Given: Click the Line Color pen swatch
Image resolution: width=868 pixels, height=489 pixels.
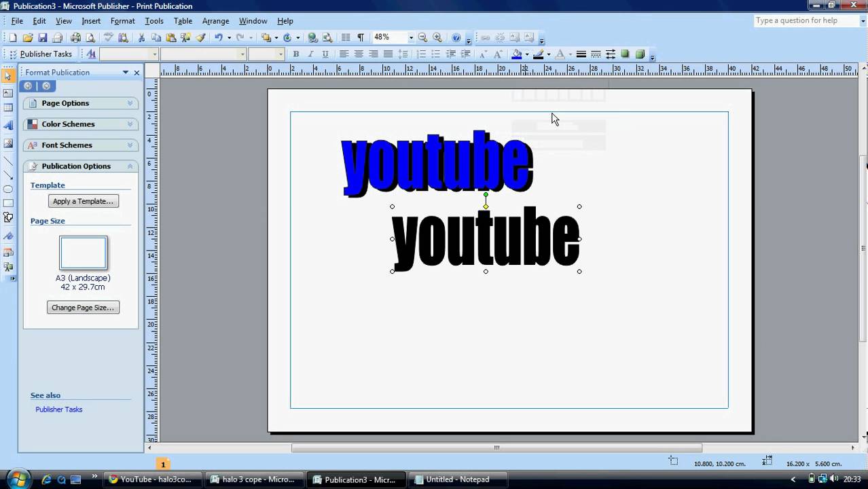Looking at the screenshot, I should [x=538, y=54].
